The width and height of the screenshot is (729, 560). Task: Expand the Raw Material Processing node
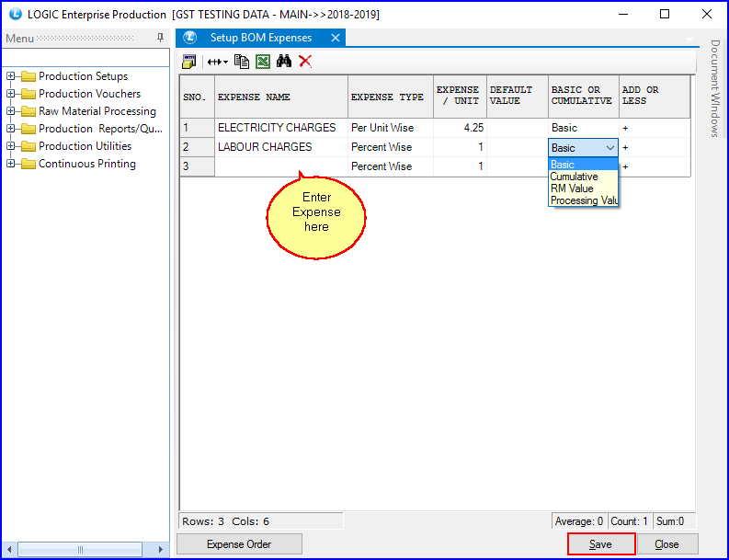(x=10, y=111)
